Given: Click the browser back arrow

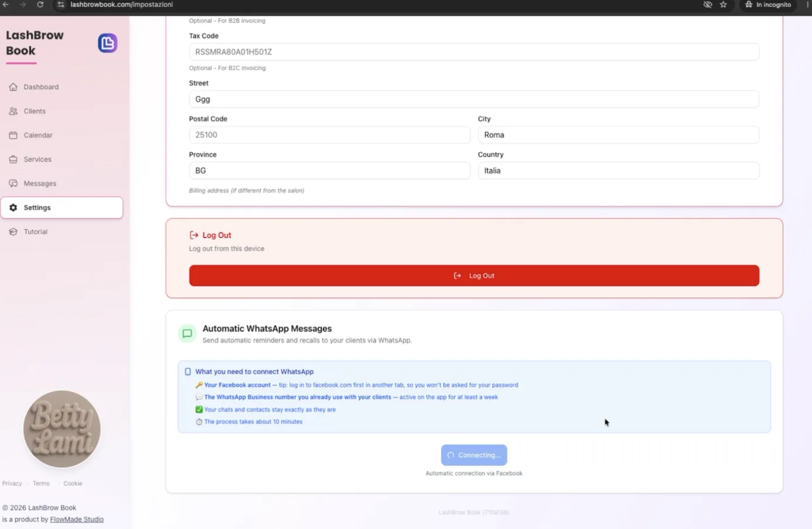Looking at the screenshot, I should pos(6,5).
